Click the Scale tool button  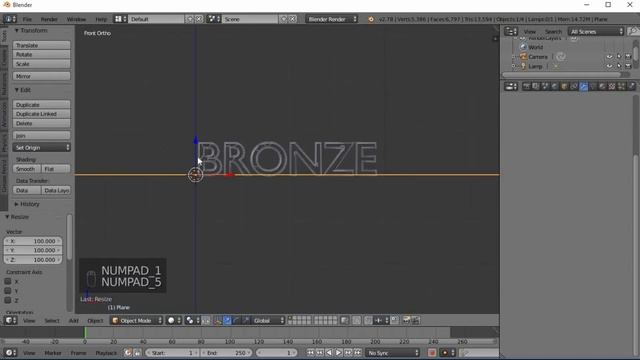(x=41, y=64)
